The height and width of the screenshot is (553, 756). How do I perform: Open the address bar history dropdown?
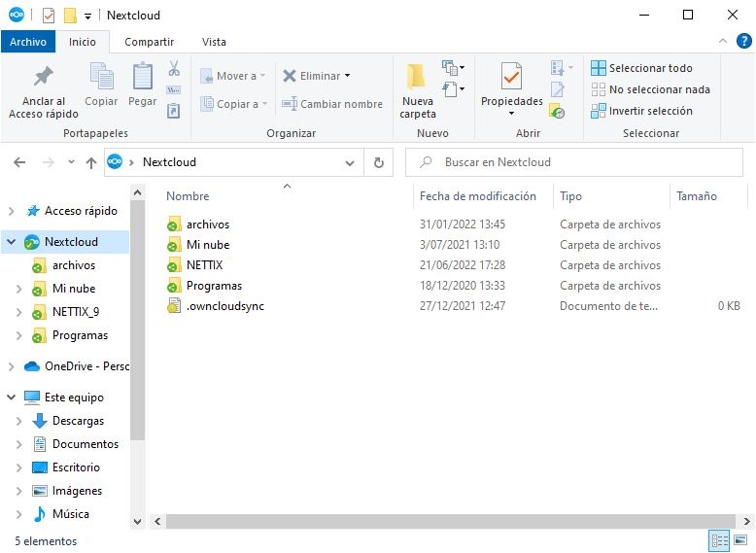click(x=351, y=163)
